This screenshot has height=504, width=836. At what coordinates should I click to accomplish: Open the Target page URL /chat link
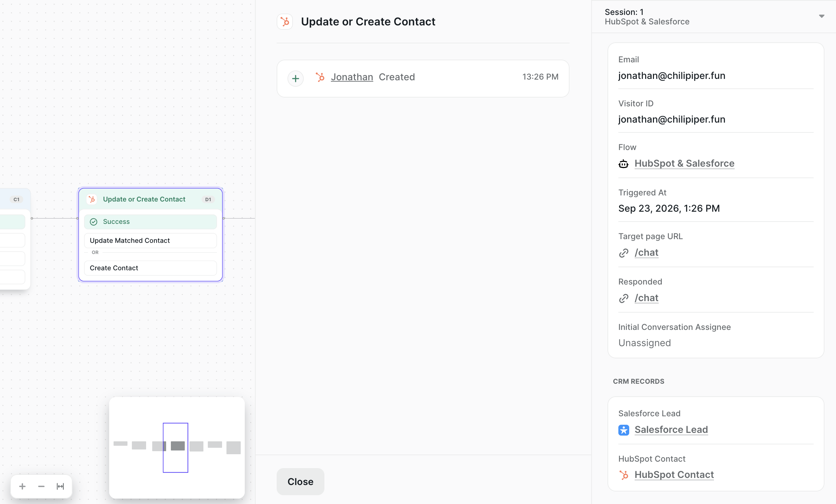point(646,253)
